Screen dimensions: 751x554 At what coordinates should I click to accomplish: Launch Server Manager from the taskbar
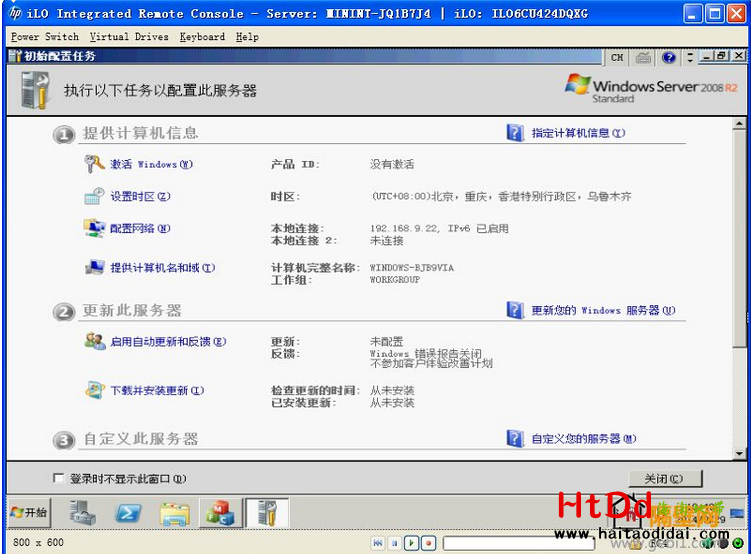82,512
